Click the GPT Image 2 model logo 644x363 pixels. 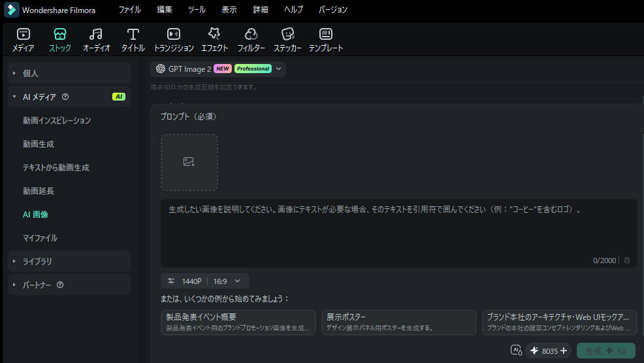coord(161,69)
